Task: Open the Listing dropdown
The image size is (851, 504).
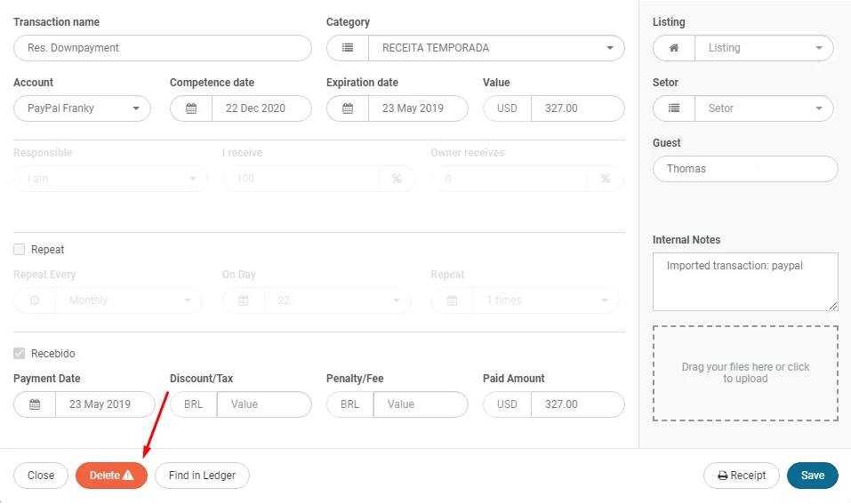Action: (765, 48)
